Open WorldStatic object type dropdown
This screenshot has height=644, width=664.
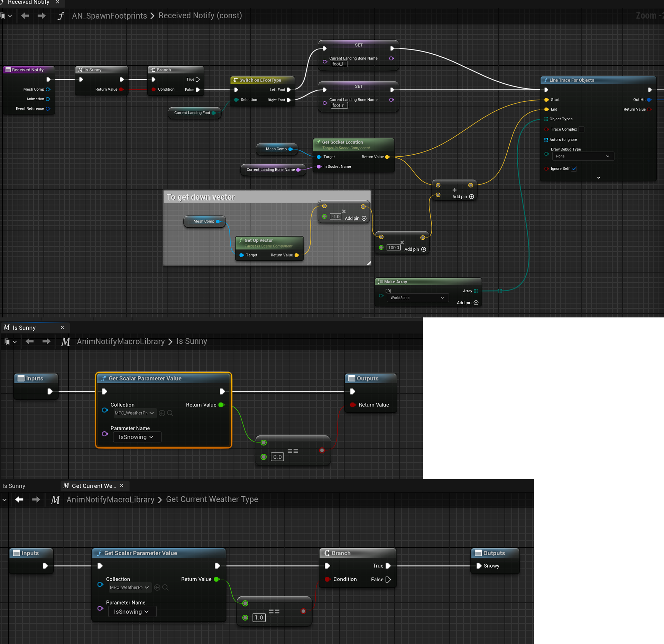[x=417, y=298]
